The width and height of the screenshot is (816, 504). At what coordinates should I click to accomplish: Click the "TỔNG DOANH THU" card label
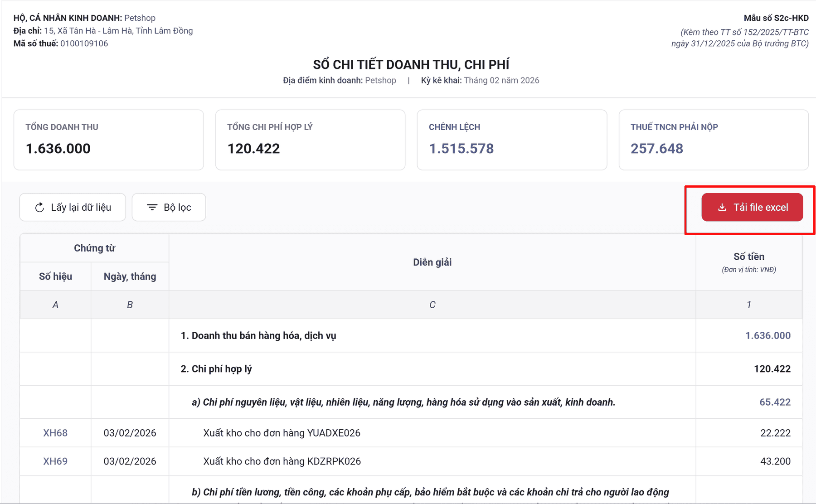tap(62, 127)
